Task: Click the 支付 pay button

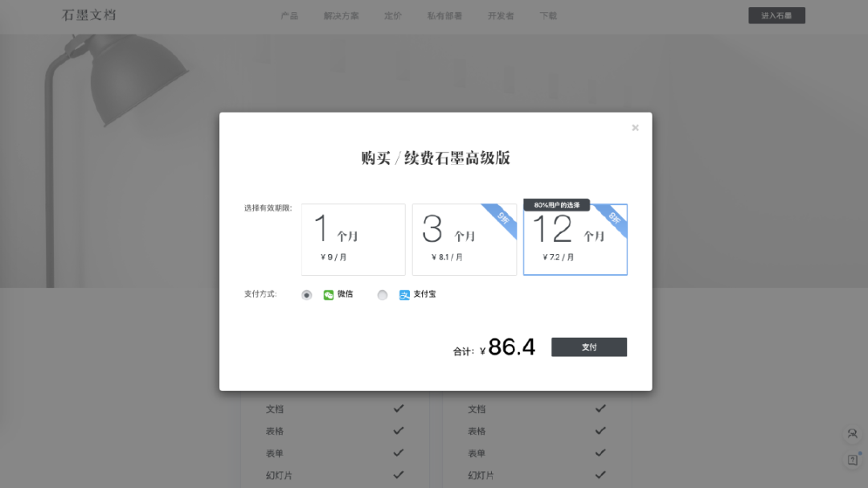Action: 589,347
